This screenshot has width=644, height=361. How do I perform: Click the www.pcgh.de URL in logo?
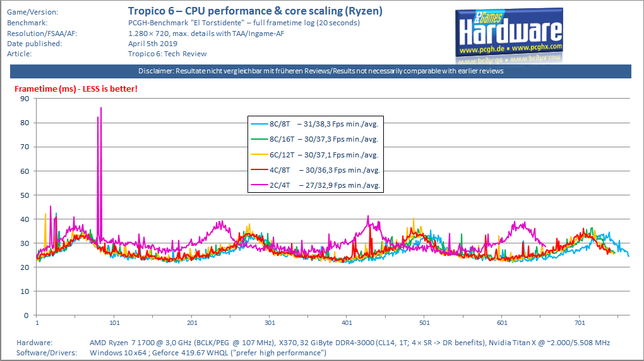point(482,50)
